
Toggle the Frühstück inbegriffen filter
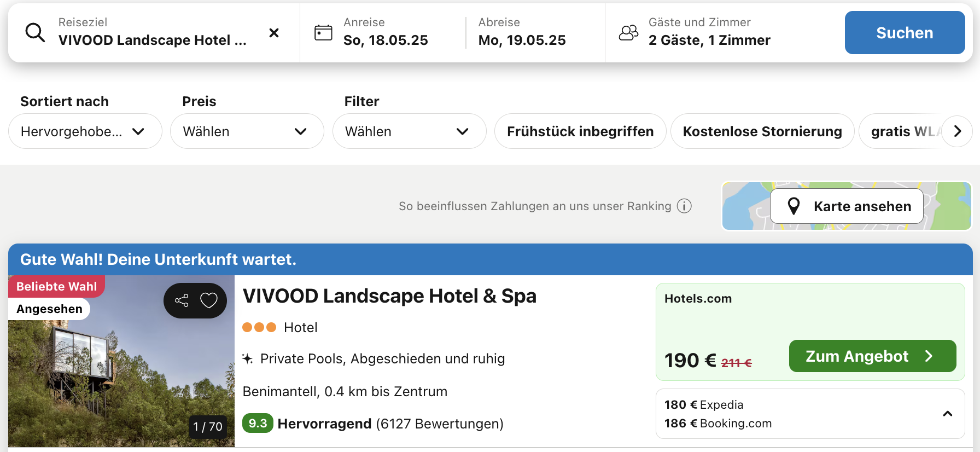click(x=580, y=131)
